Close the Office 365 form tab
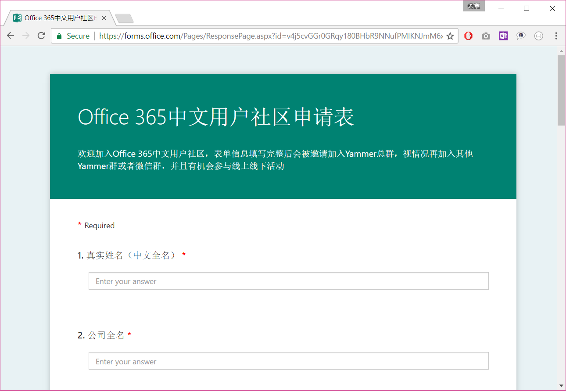Screen dimensions: 566x392 coord(104,18)
